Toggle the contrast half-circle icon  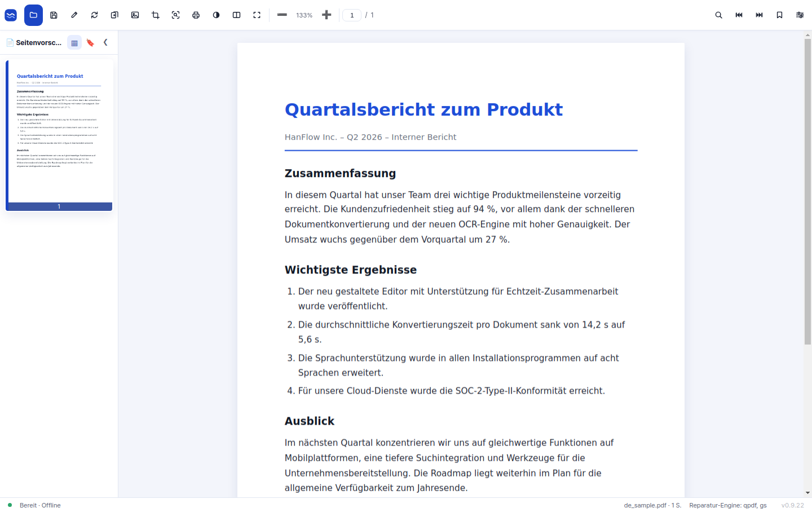pos(216,15)
